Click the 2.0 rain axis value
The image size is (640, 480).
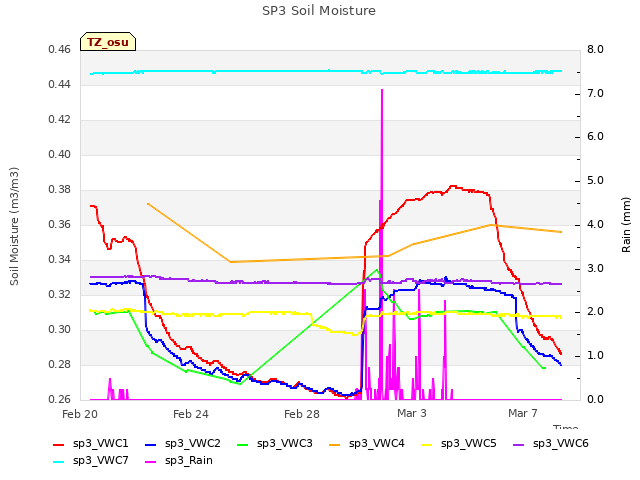pos(596,312)
